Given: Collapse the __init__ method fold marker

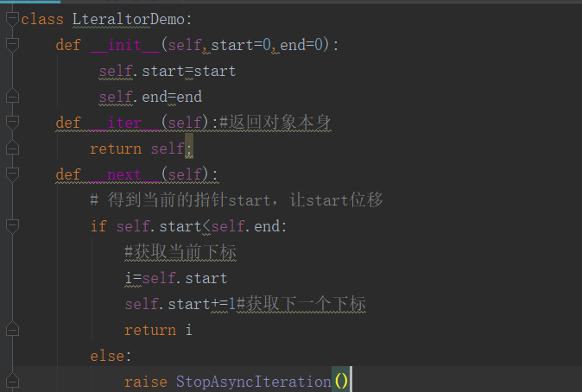Looking at the screenshot, I should 11,45.
